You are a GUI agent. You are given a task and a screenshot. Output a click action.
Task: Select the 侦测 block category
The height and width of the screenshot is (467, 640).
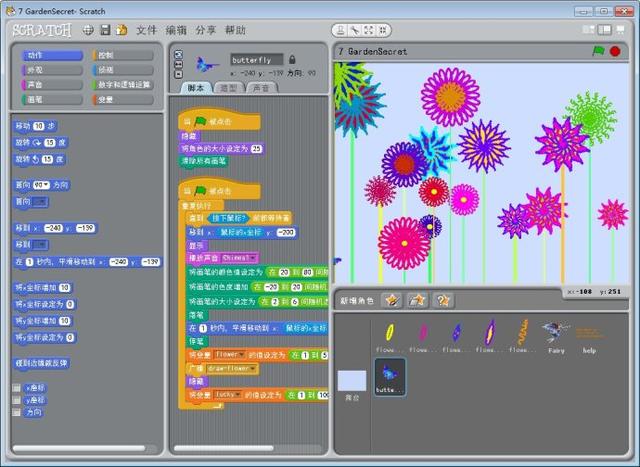pos(123,70)
